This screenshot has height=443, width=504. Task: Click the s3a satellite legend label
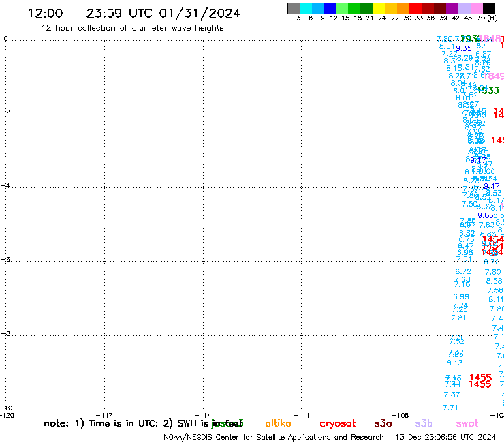click(383, 423)
